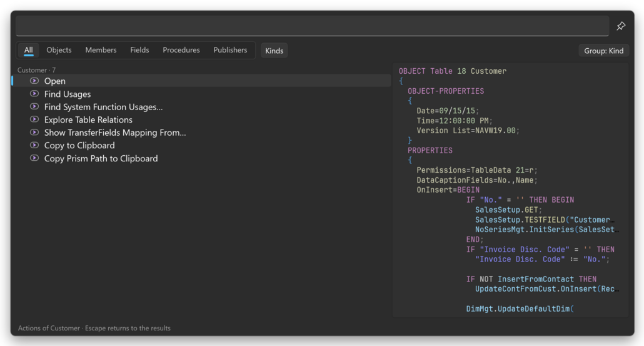Switch to the Procedures tab
This screenshot has width=644, height=346.
pos(181,50)
